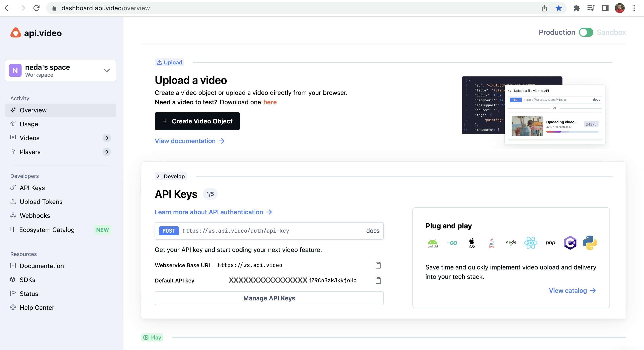
Task: Click the upload progress bar in preview
Action: (572, 131)
